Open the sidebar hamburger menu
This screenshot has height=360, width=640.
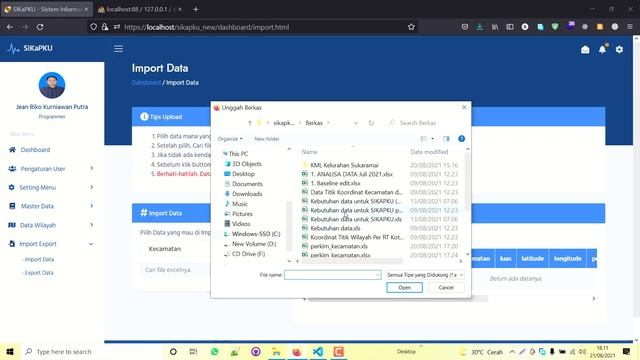pyautogui.click(x=118, y=49)
